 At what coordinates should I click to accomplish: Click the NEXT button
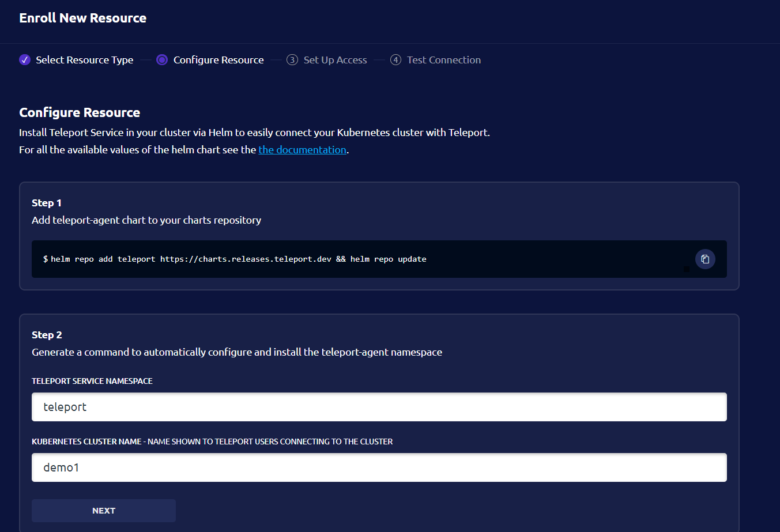click(x=104, y=511)
